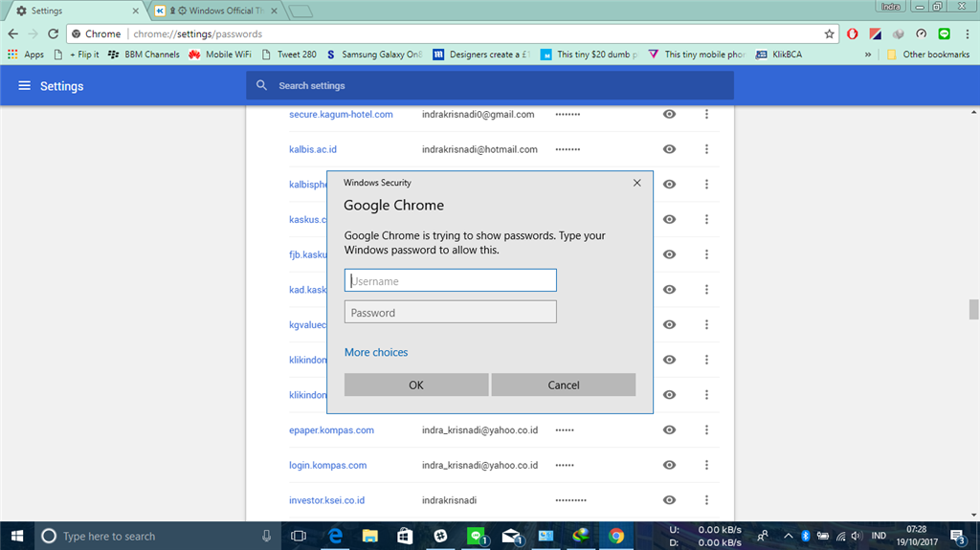Show password for login.kompas.com
980x550 pixels.
pos(669,464)
